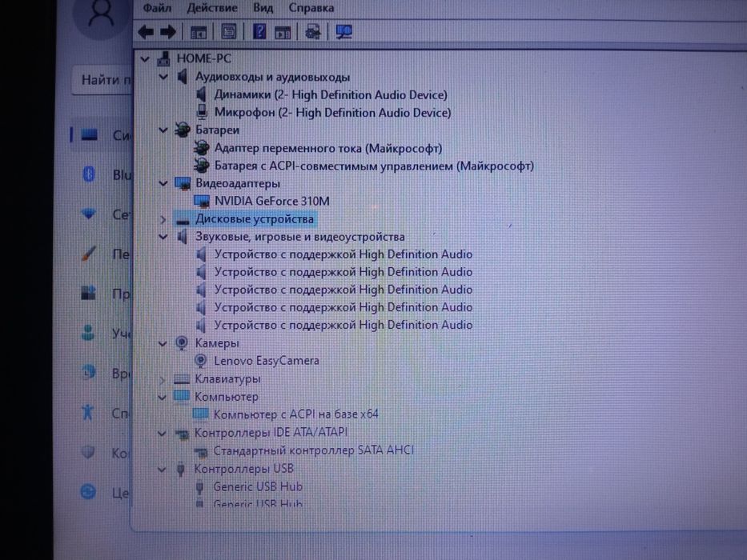Click the Камеры category label
This screenshot has width=747, height=560.
coord(217,343)
